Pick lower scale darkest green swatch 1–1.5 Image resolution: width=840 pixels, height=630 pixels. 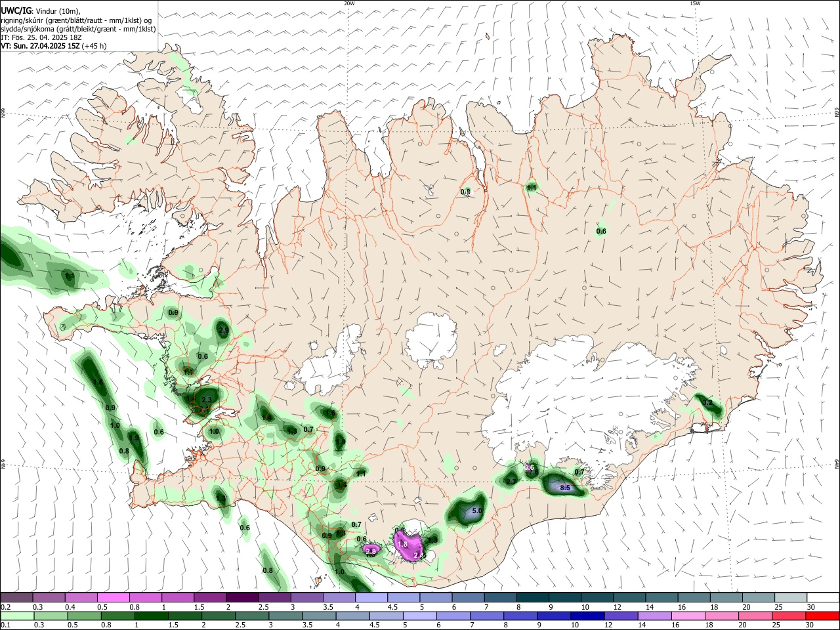tap(152, 616)
